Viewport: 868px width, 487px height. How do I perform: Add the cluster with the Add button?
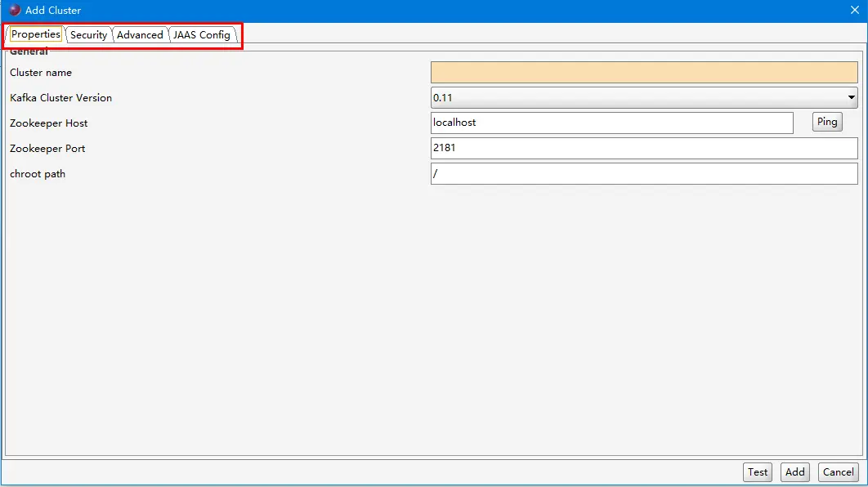point(795,472)
